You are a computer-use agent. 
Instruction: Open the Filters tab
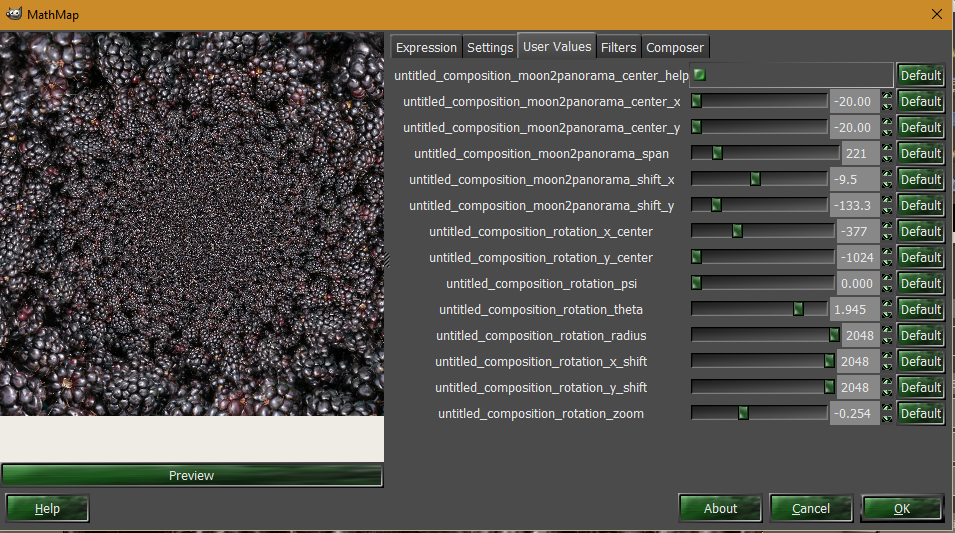tap(618, 48)
